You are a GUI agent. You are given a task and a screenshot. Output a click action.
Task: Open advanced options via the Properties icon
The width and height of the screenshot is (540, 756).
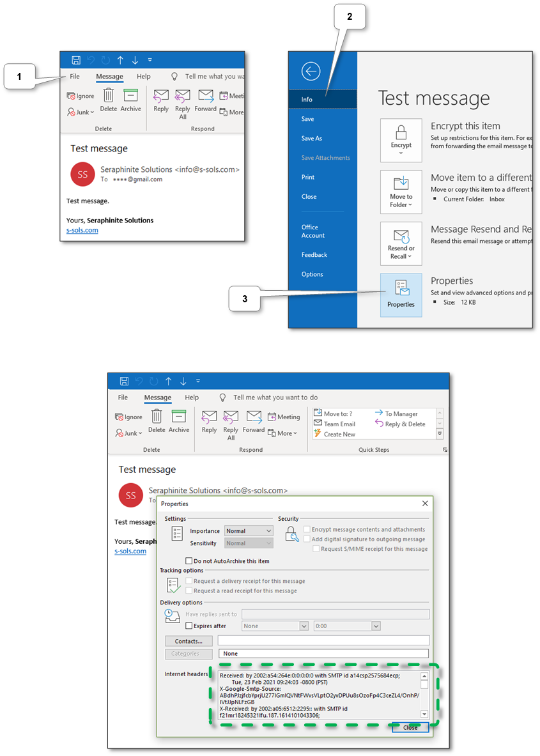[401, 295]
